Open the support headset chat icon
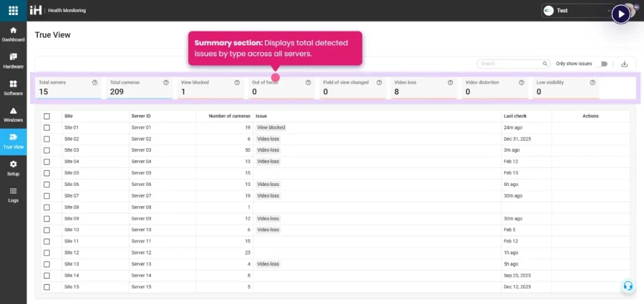This screenshot has height=304, width=644. point(627,286)
